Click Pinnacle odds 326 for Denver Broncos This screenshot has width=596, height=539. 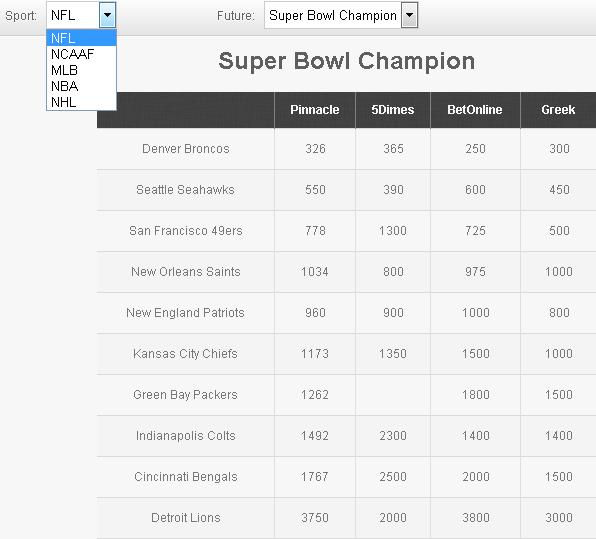(315, 149)
